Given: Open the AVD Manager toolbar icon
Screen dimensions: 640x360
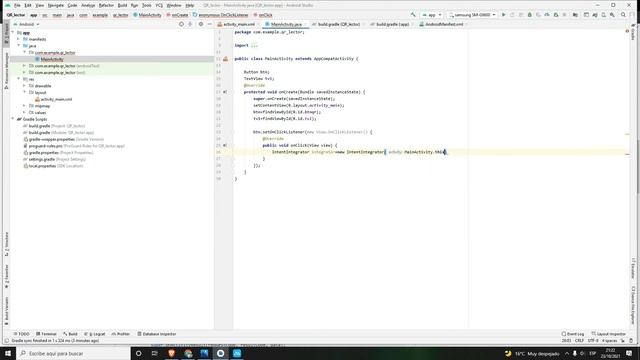Looking at the screenshot, I should [x=603, y=15].
